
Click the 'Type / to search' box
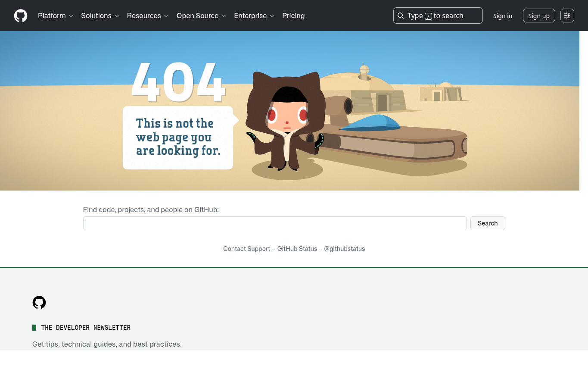tap(438, 16)
